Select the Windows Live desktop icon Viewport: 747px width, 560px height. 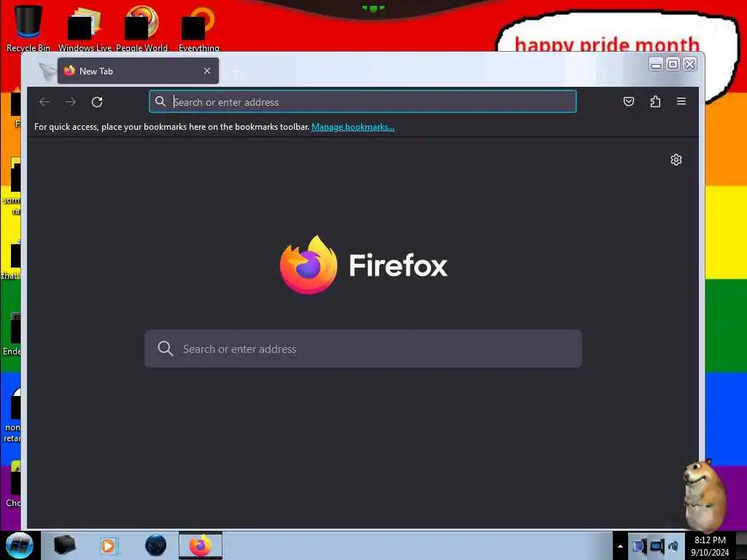85,28
